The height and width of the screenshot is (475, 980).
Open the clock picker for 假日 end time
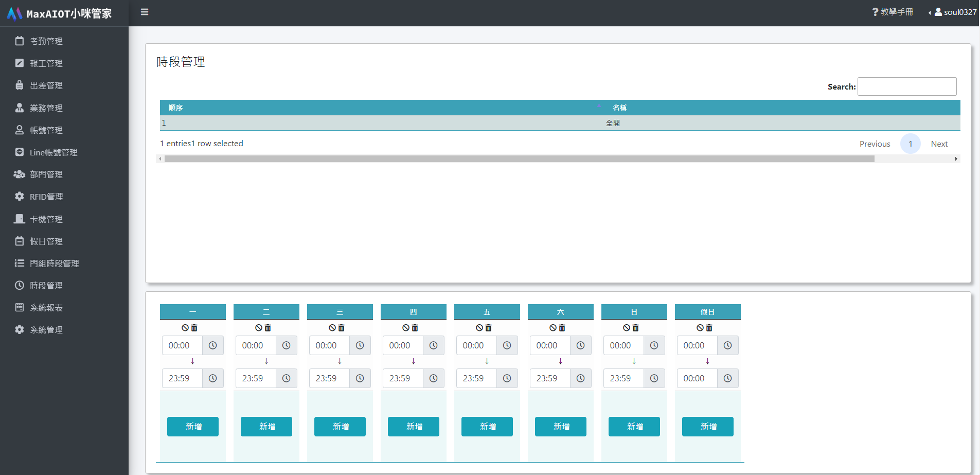point(728,378)
